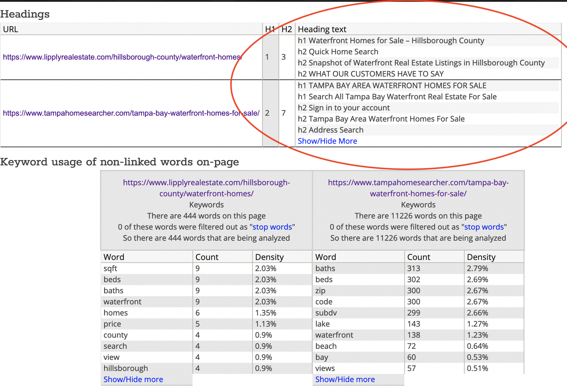Select word "price" in left table
The height and width of the screenshot is (392, 567).
point(112,324)
